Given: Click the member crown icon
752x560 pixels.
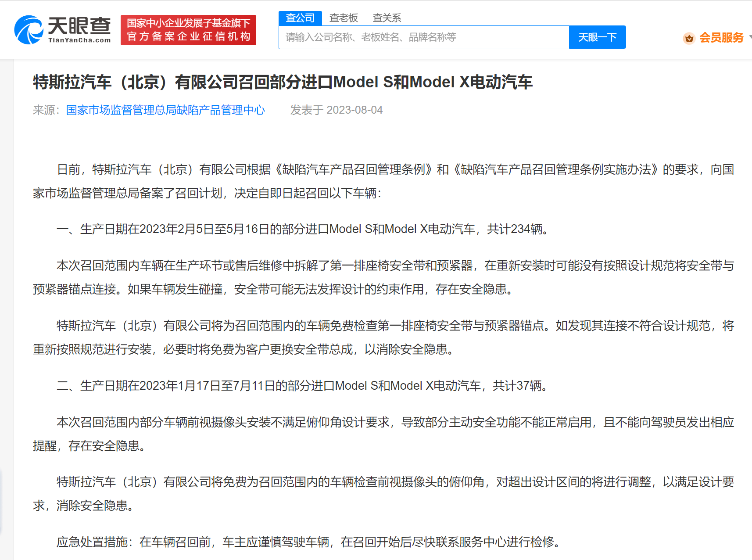Looking at the screenshot, I should (x=689, y=38).
